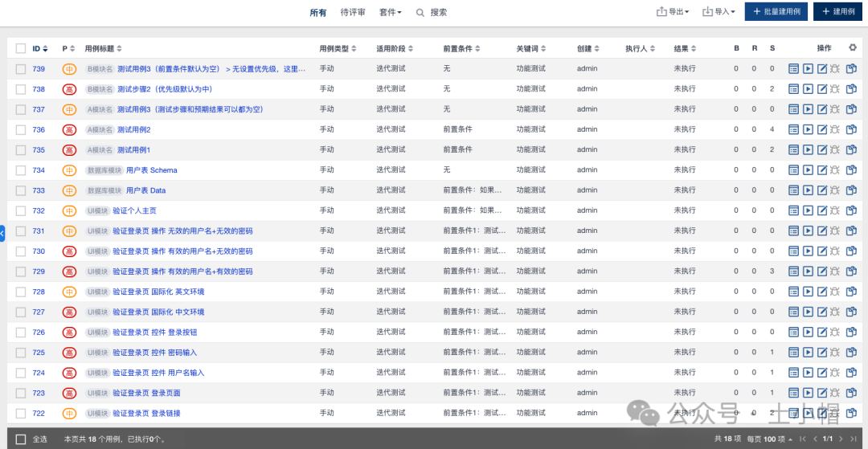868x449 pixels.
Task: Check the box for case 739
Action: click(20, 69)
